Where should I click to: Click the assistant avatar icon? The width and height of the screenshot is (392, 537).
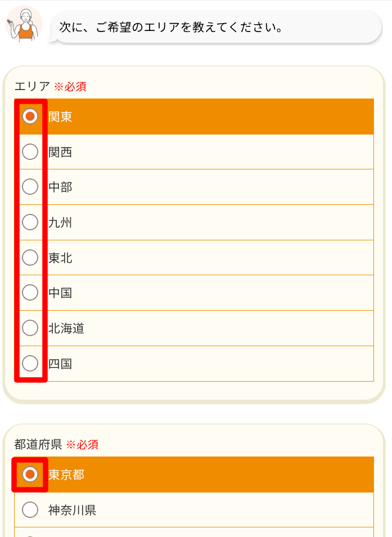coord(25,24)
